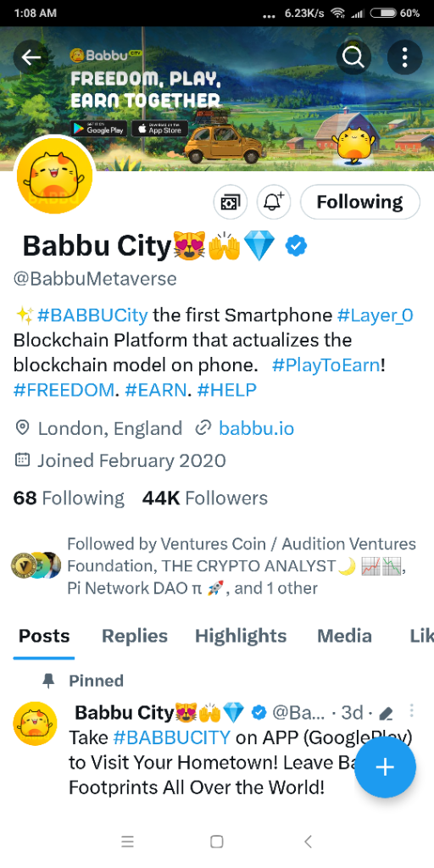Viewport: 434px width, 868px height.
Task: View the 44K Followers list
Action: (x=205, y=498)
